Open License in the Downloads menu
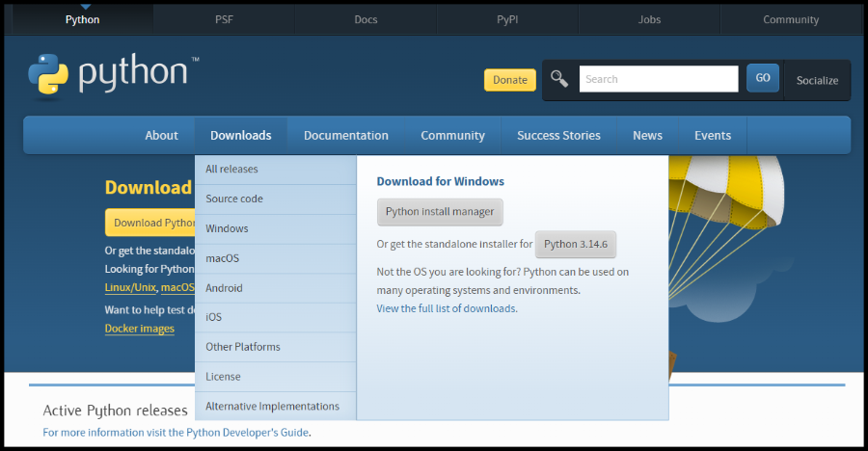The width and height of the screenshot is (868, 451). tap(275, 377)
